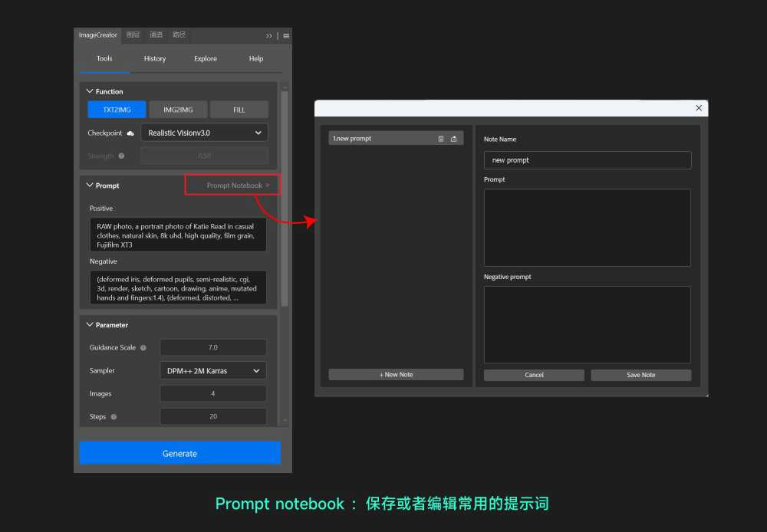Switch function mode to IMG2IMG
This screenshot has width=767, height=532.
(178, 110)
